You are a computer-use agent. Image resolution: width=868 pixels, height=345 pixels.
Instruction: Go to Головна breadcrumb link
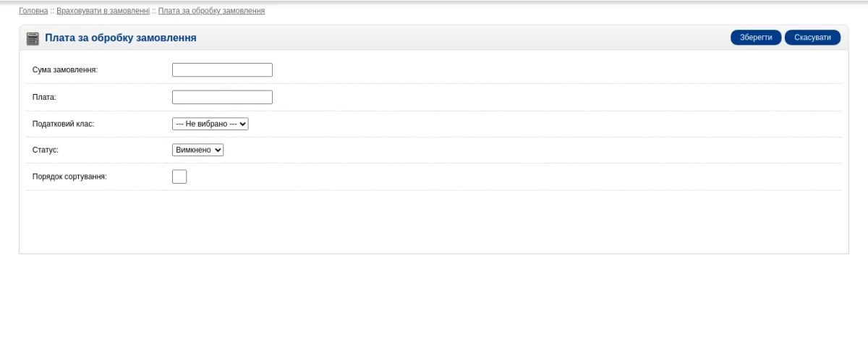pos(33,11)
